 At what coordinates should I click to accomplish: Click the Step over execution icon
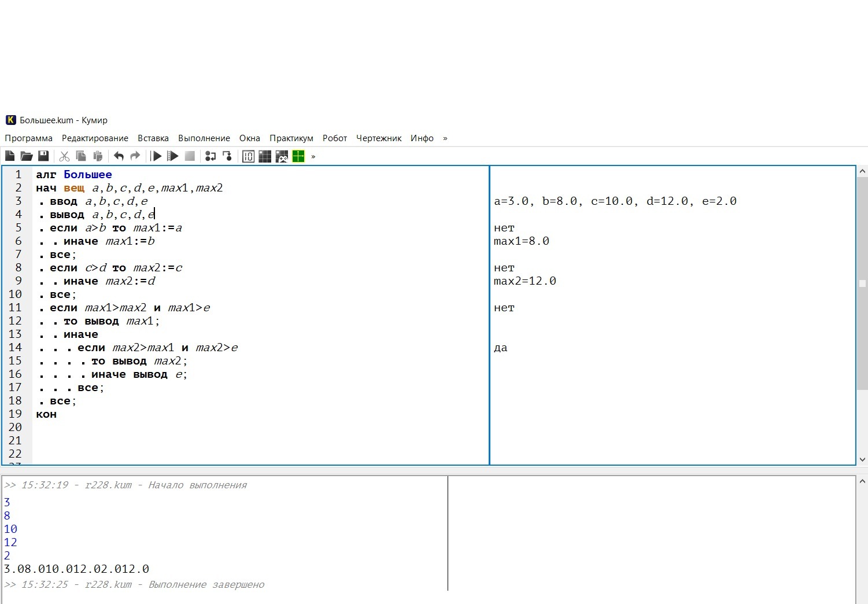(210, 156)
